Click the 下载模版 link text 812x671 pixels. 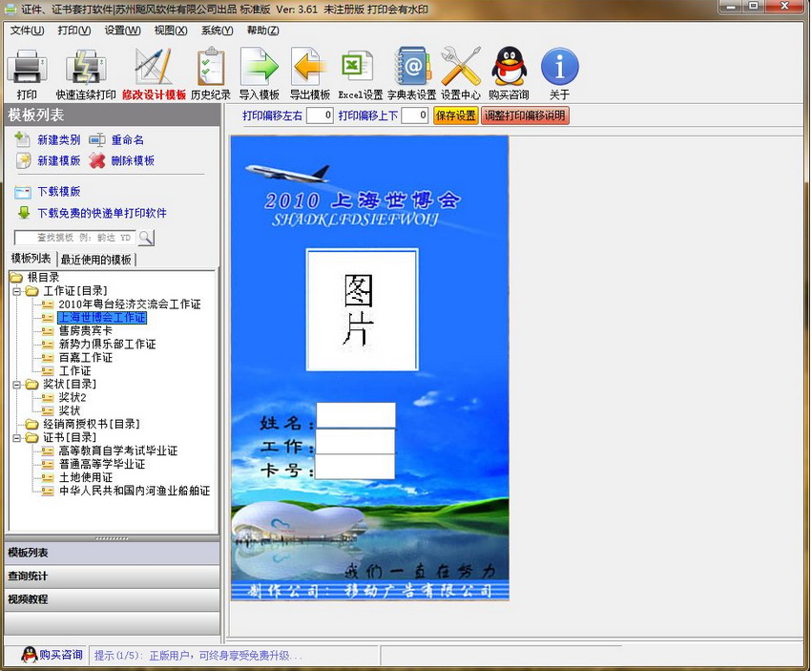point(59,192)
